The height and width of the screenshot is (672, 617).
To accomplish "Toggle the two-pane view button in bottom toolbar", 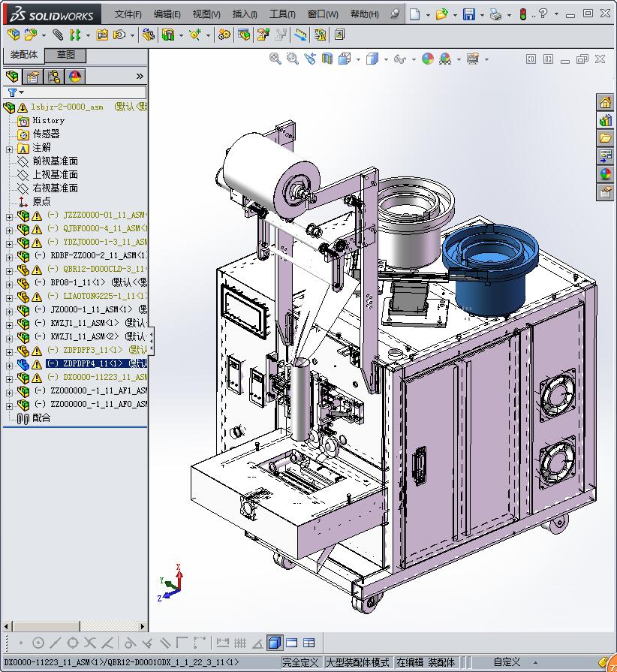I will [292, 643].
